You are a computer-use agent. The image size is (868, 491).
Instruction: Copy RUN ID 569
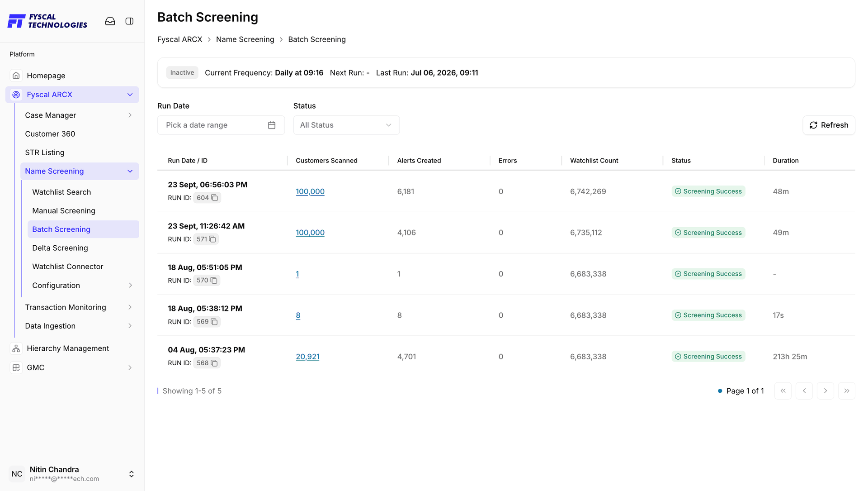coord(214,322)
